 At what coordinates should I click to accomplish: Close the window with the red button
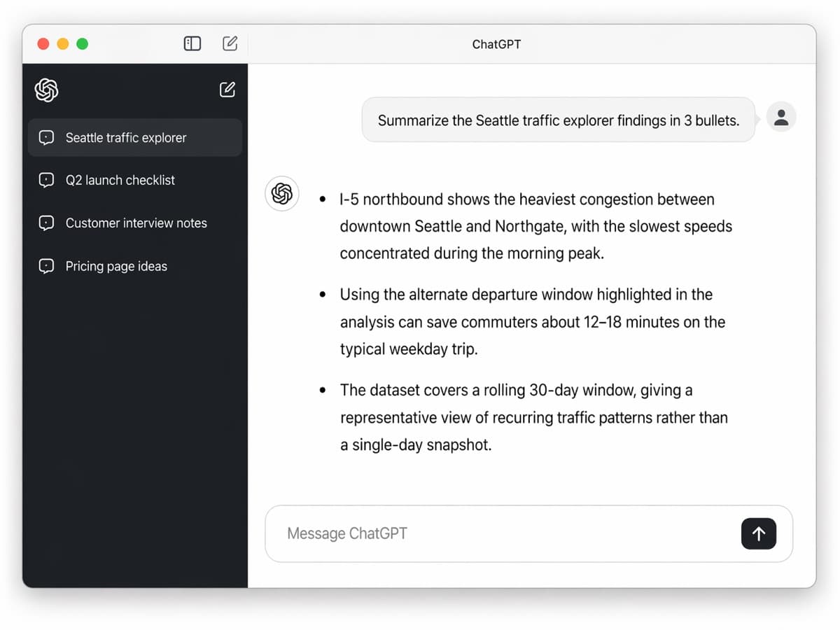pyautogui.click(x=43, y=43)
